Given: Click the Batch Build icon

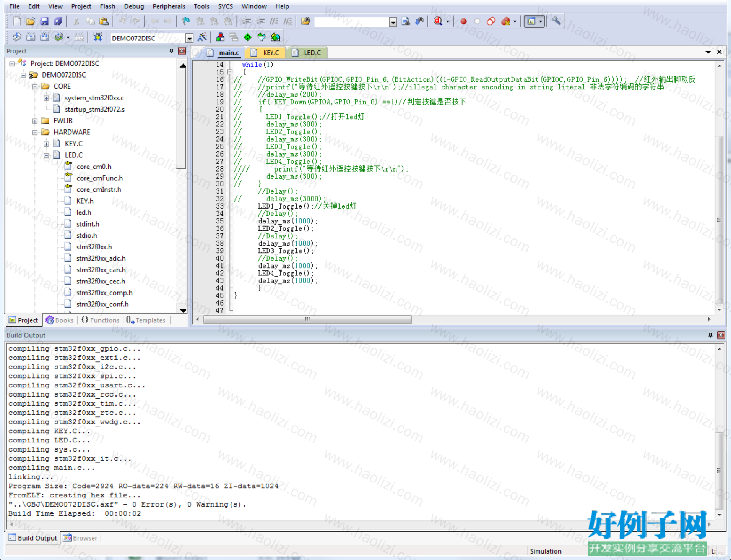Looking at the screenshot, I should click(58, 37).
